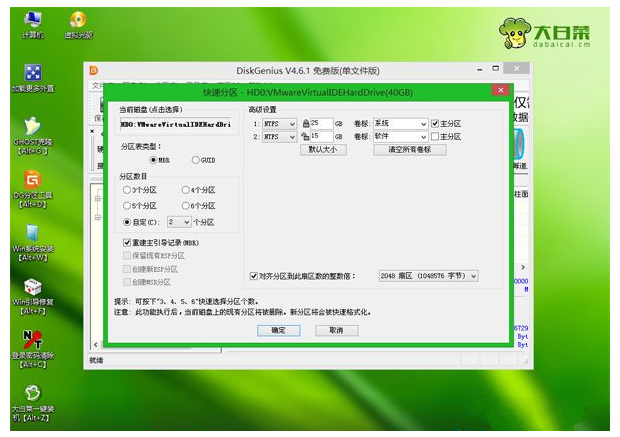Click partition 1 size field showing 25
Screen dimensions: 620x437
point(321,123)
